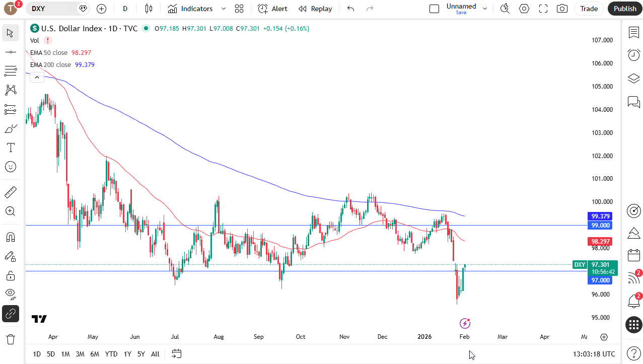The height and width of the screenshot is (364, 643).
Task: Switch range to 5D
Action: coord(51,354)
